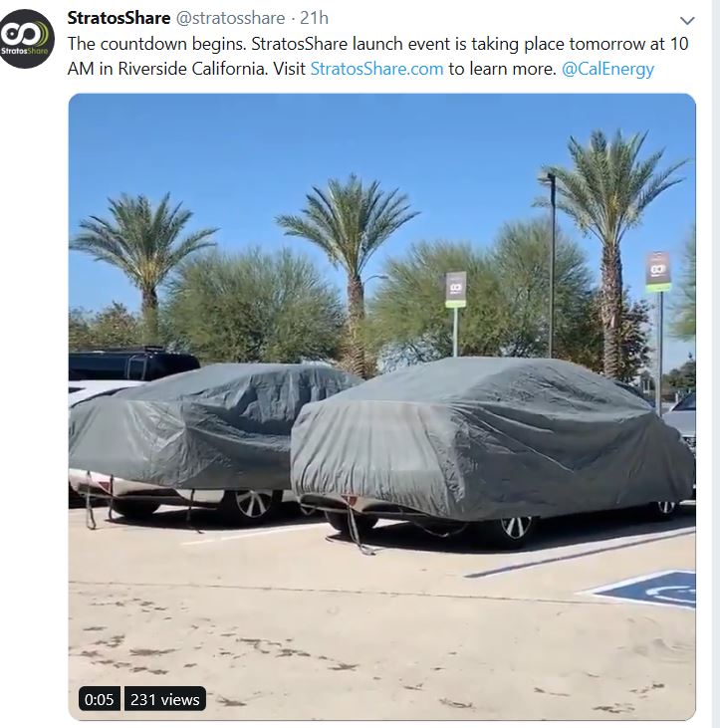The width and height of the screenshot is (720, 728).
Task: Click the wheel of the right covered car
Action: point(516,529)
